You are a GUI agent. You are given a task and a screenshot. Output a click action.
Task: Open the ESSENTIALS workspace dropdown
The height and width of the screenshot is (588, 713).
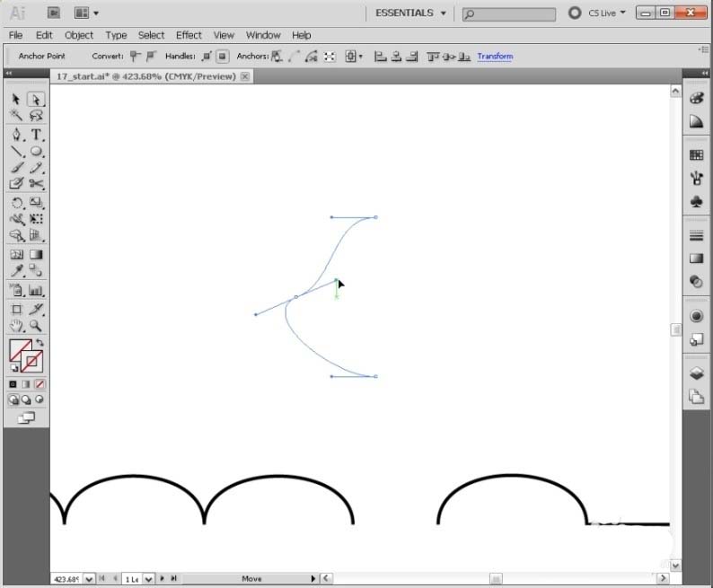coord(410,13)
